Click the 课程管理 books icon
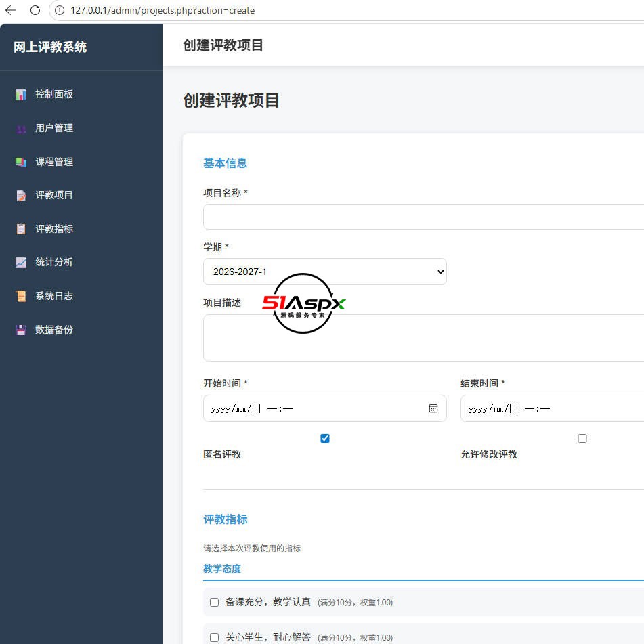The height and width of the screenshot is (644, 644). (21, 162)
